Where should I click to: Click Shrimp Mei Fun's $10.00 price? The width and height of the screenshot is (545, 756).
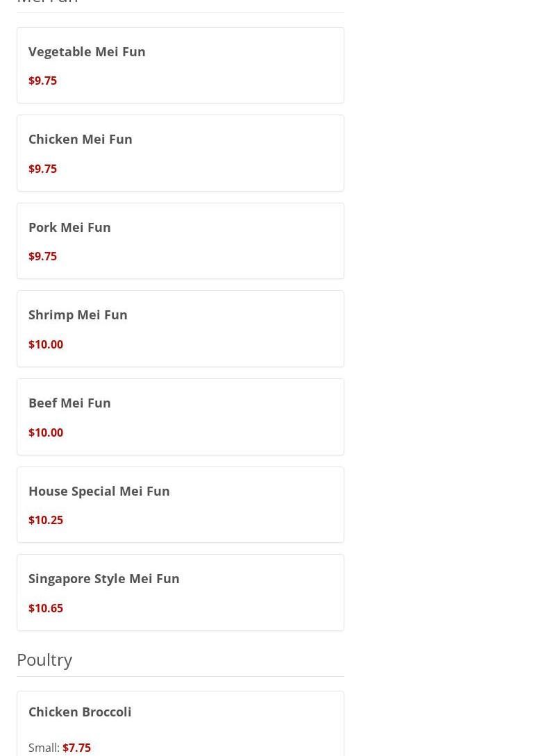pos(46,344)
